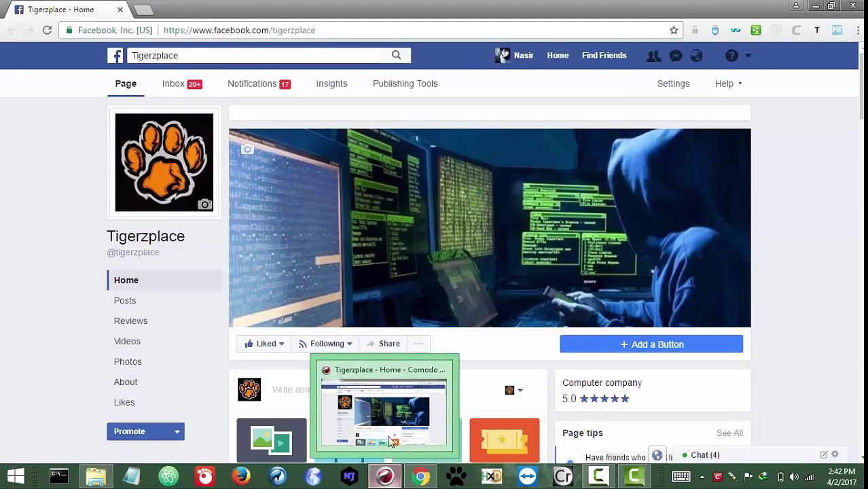Click Find Friends link
868x489 pixels.
tap(604, 56)
